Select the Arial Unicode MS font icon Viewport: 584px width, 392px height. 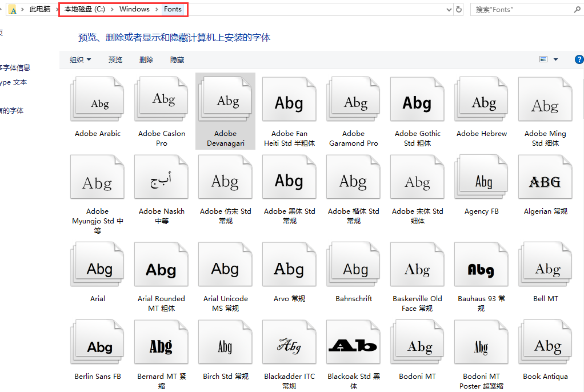click(x=225, y=264)
